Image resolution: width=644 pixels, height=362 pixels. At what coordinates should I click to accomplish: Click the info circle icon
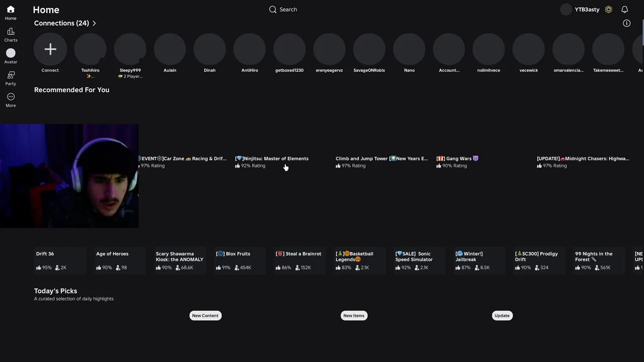point(626,23)
